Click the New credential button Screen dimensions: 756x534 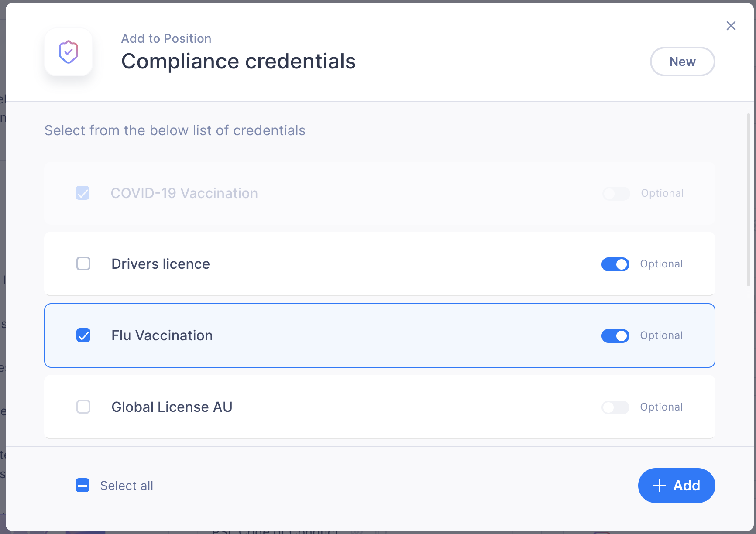(682, 62)
